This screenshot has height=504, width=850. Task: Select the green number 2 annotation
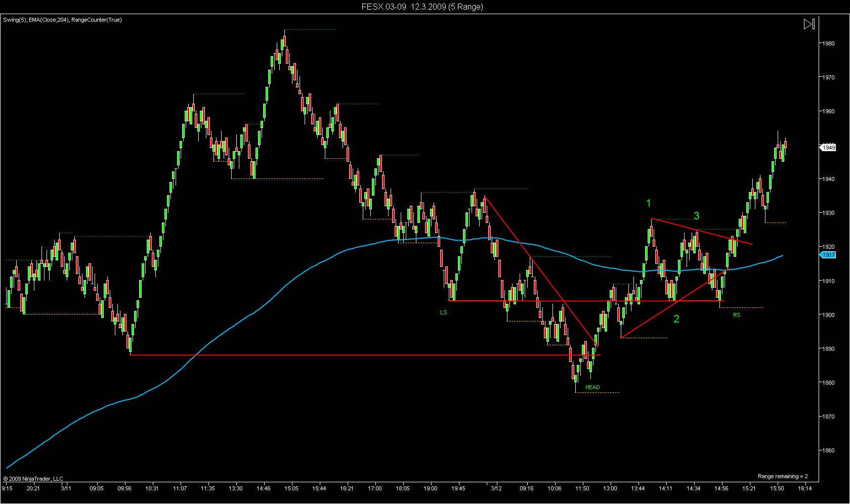tap(676, 319)
